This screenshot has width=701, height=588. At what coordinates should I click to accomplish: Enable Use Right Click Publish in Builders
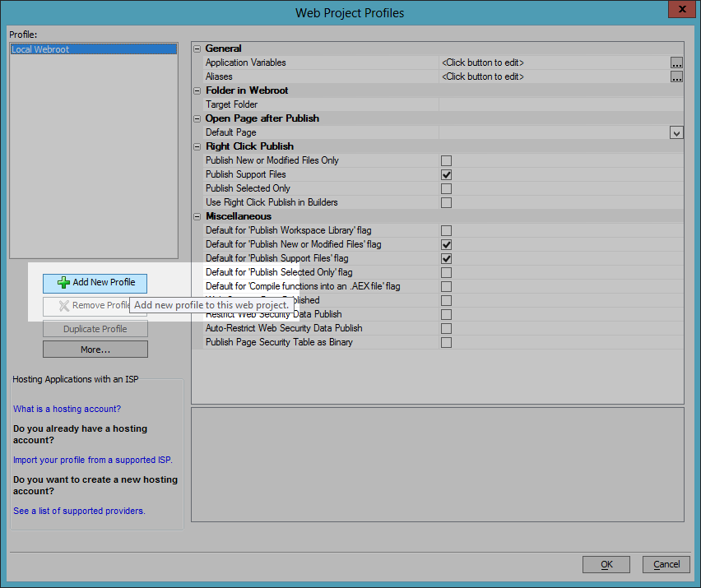[446, 202]
